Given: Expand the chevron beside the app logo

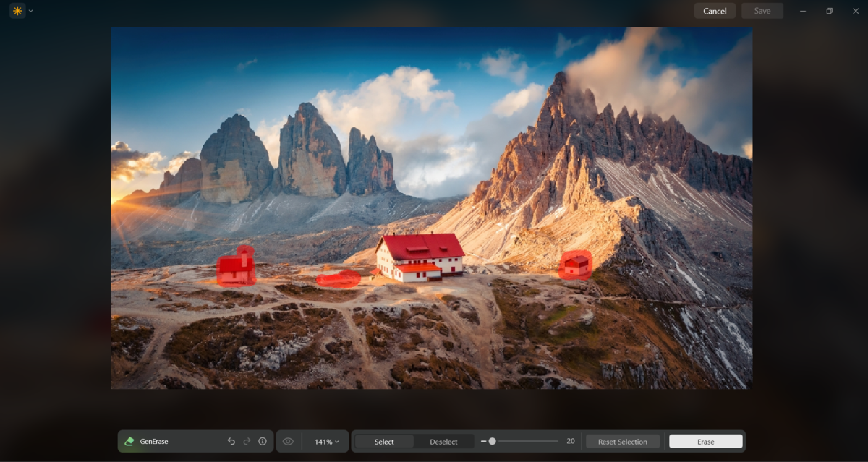Looking at the screenshot, I should pos(31,11).
